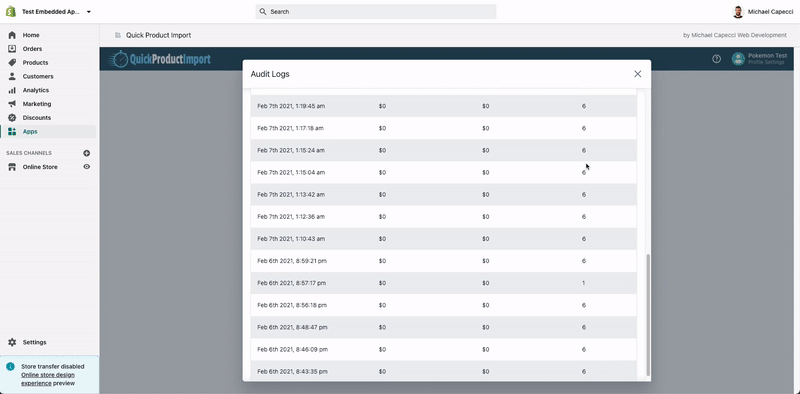Open Orders from the sidebar icon

click(x=12, y=49)
